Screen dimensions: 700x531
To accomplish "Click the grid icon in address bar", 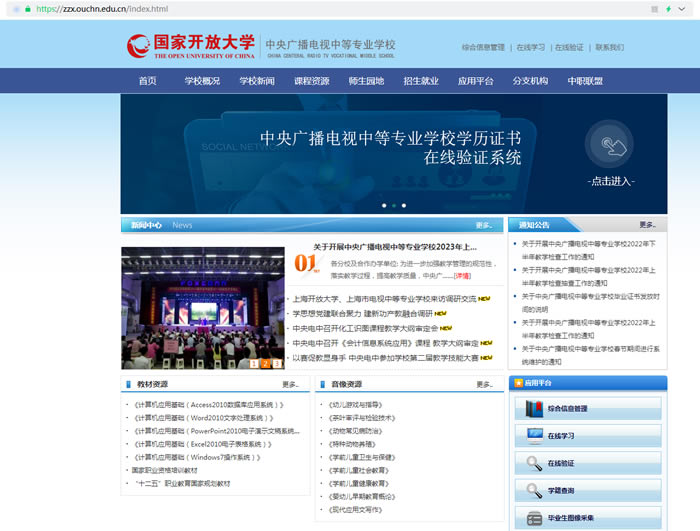I will click(654, 9).
